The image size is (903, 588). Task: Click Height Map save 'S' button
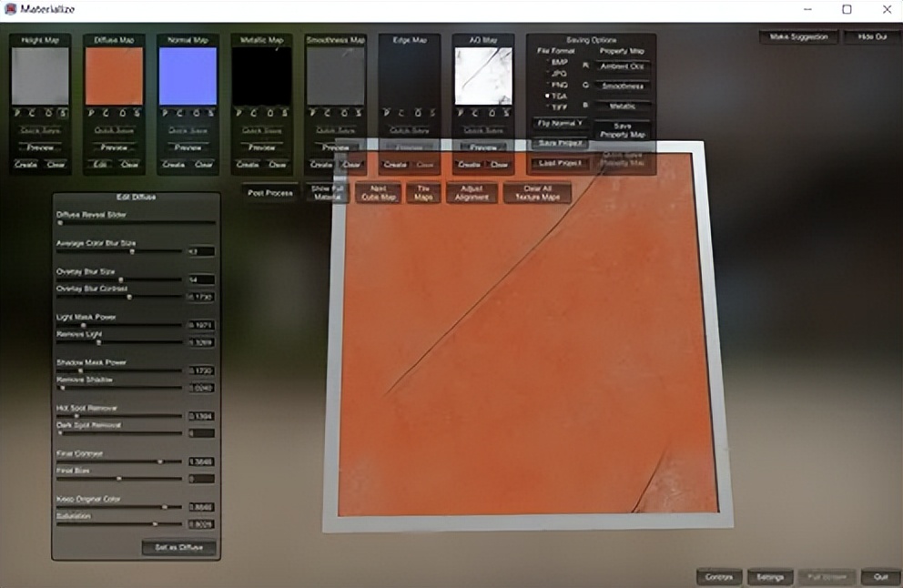point(63,114)
